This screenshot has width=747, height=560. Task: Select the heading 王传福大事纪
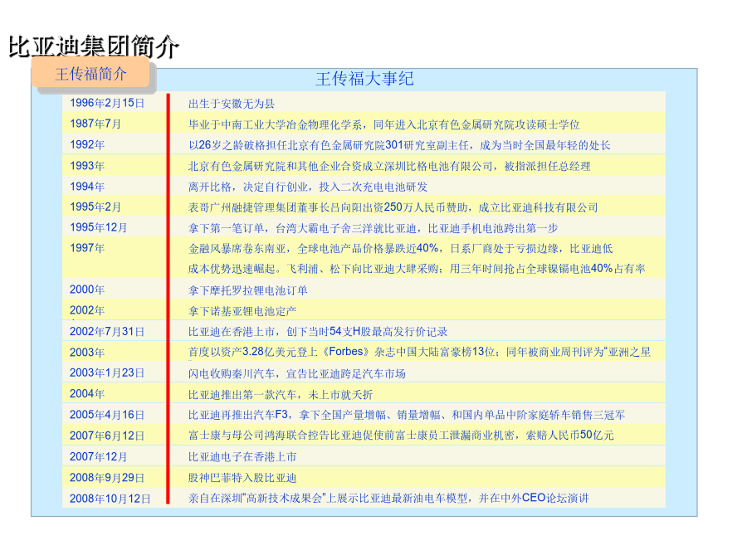[x=364, y=79]
